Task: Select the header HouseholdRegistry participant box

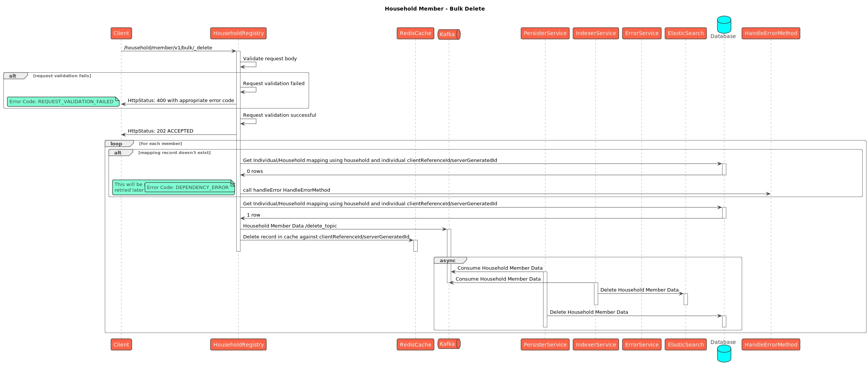Action: [238, 34]
